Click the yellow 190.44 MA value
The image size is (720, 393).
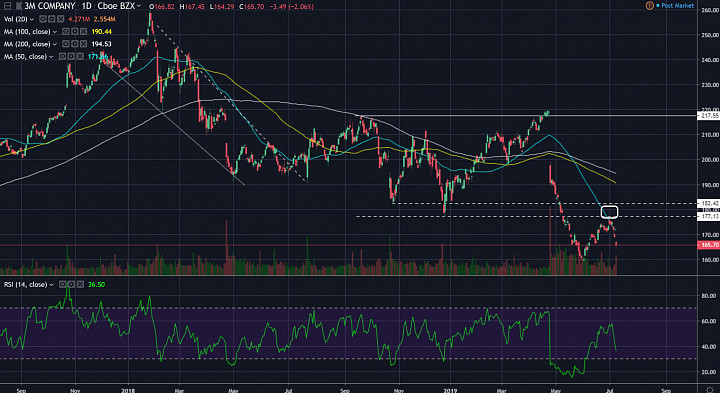click(x=102, y=32)
